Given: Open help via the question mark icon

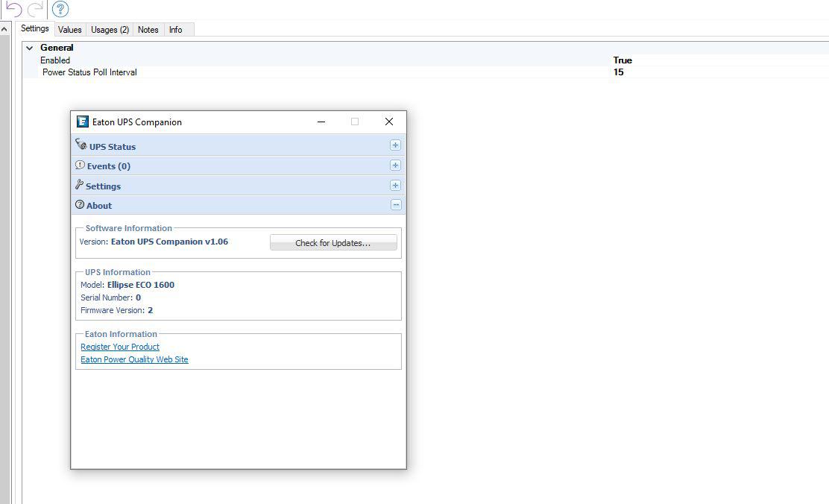Looking at the screenshot, I should [x=60, y=9].
